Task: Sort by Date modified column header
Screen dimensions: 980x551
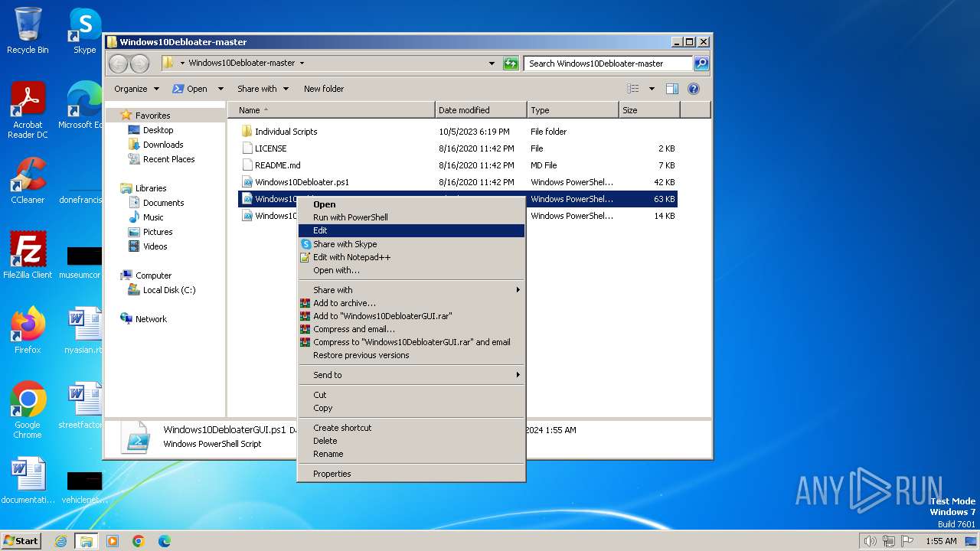Action: click(481, 110)
